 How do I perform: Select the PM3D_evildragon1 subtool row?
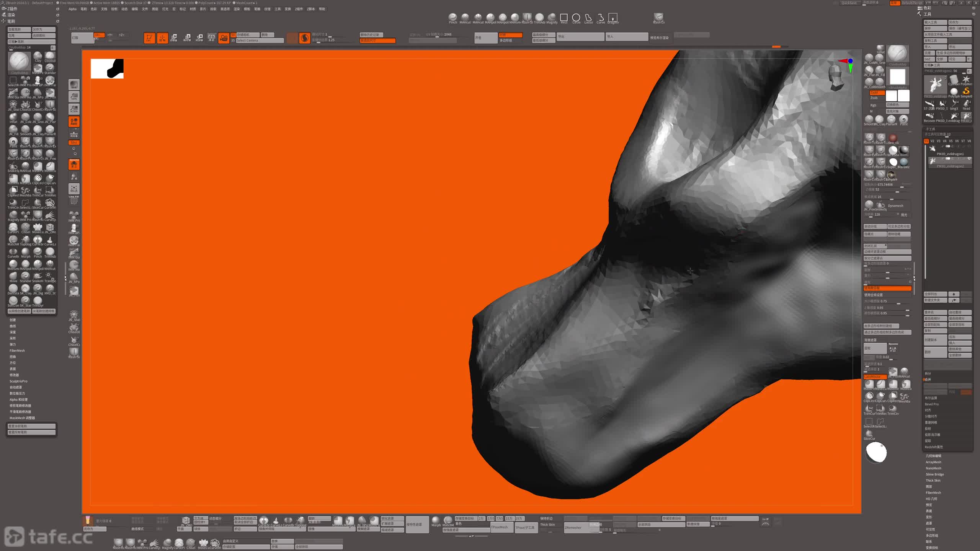950,150
